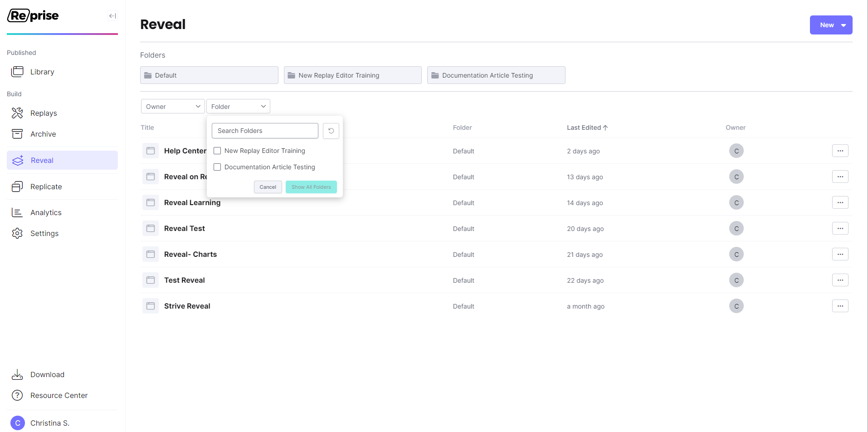868x432 pixels.
Task: Click the Analytics chart icon
Action: pos(17,212)
